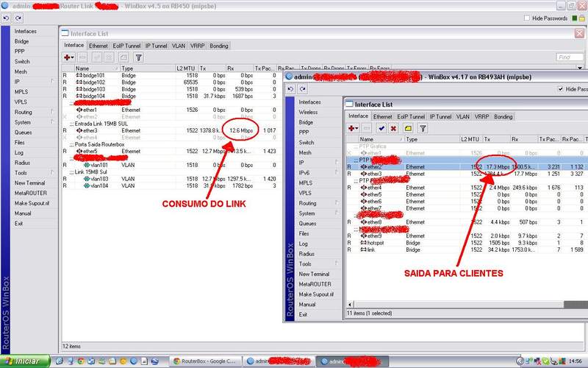
Task: Expand the IP submenu in the back window sidebar
Action: 52,82
